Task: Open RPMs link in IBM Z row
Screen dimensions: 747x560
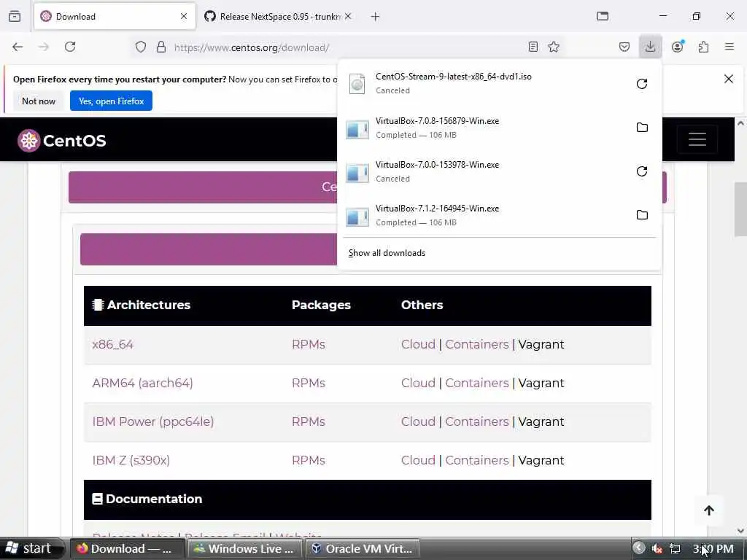Action: 309,460
